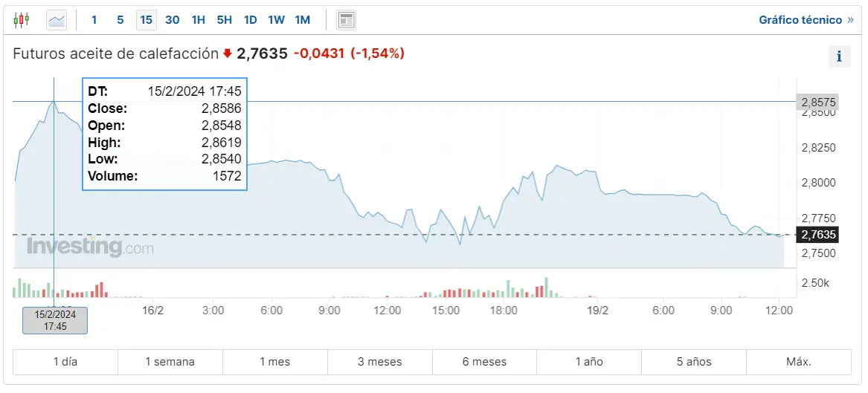Switch to area chart type
Image resolution: width=868 pixels, height=393 pixels.
tap(57, 20)
